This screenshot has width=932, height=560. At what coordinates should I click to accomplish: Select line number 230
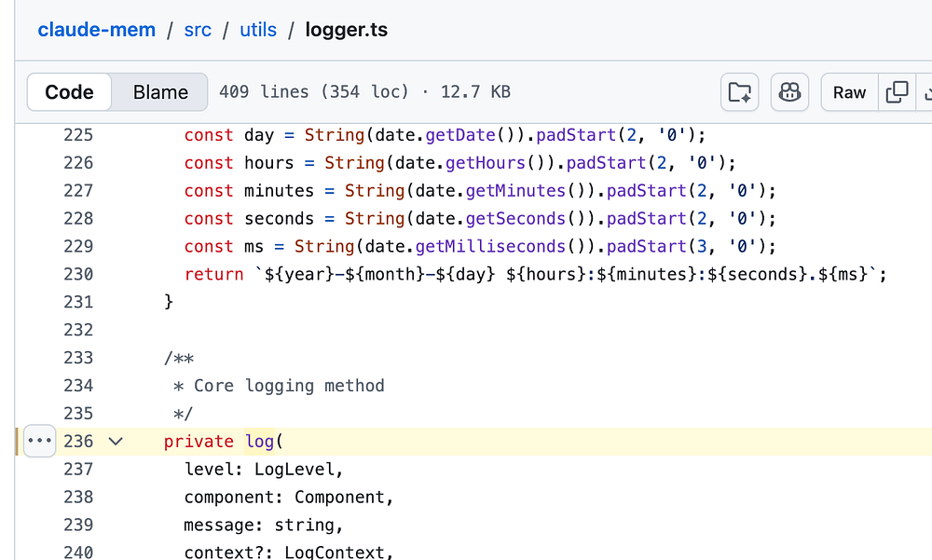pos(78,275)
